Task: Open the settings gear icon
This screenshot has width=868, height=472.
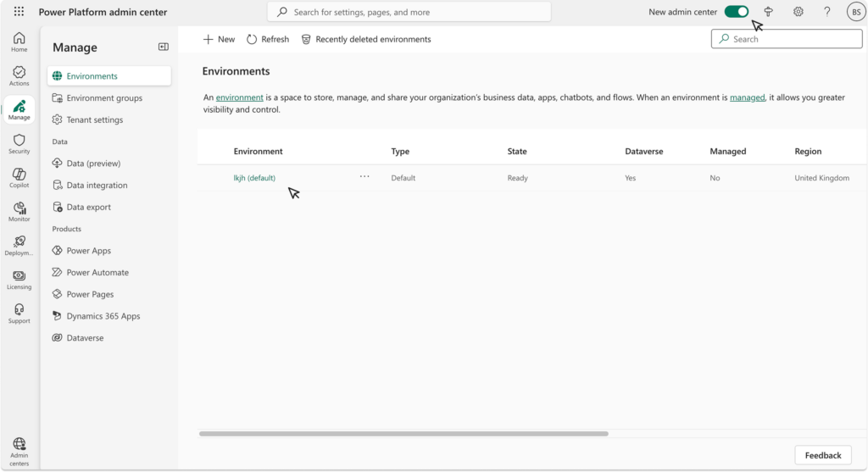Action: pyautogui.click(x=798, y=12)
